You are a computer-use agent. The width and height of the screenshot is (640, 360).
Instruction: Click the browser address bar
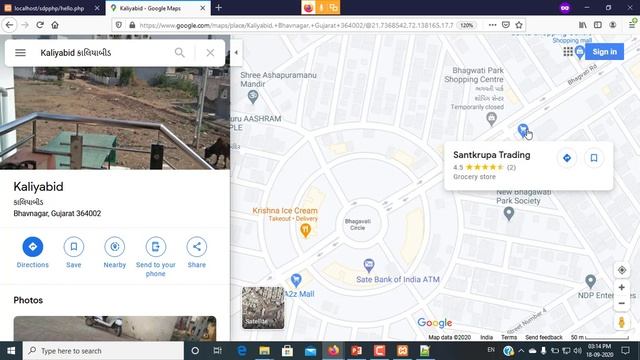(296, 25)
